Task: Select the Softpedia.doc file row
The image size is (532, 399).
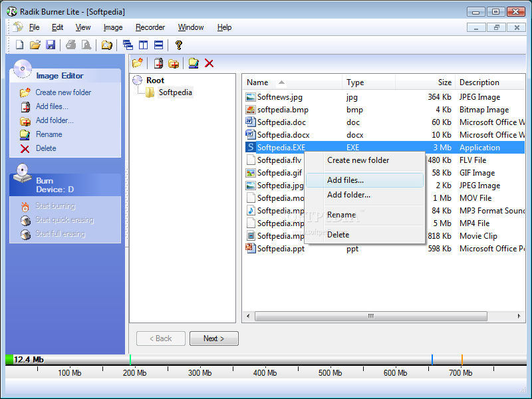Action: (384, 122)
